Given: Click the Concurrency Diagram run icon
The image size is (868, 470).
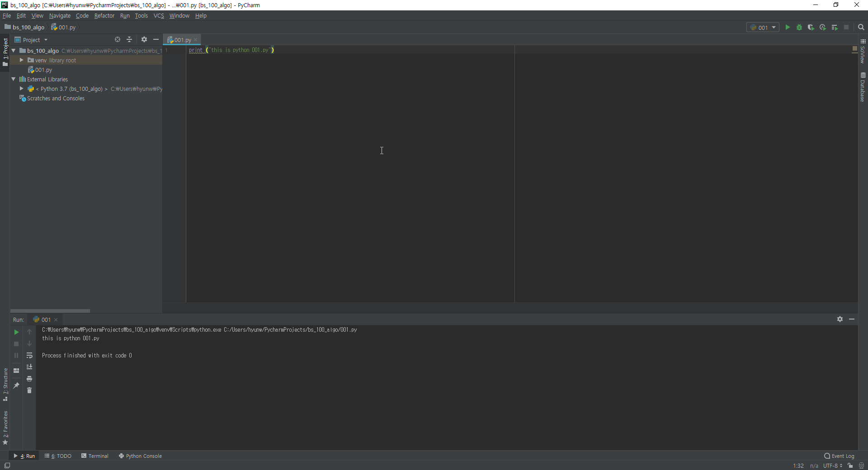Looking at the screenshot, I should coord(835,28).
